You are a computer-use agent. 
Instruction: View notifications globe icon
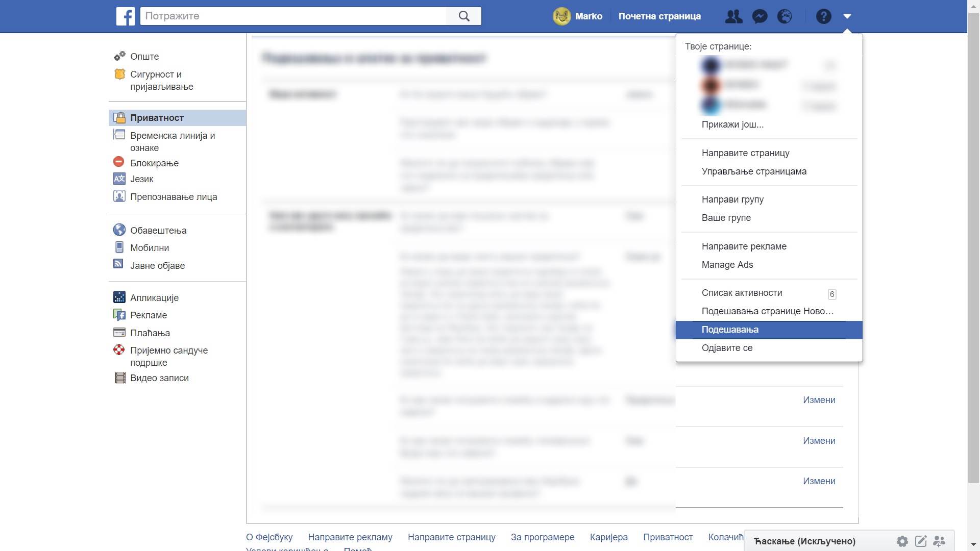point(785,16)
